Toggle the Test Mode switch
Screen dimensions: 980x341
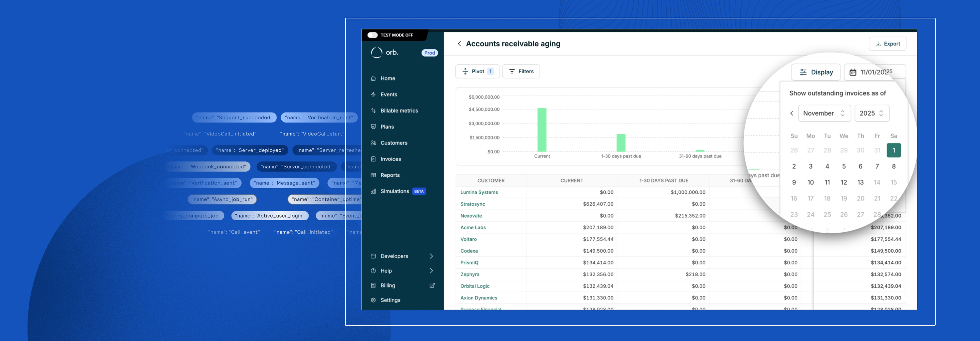pos(372,35)
